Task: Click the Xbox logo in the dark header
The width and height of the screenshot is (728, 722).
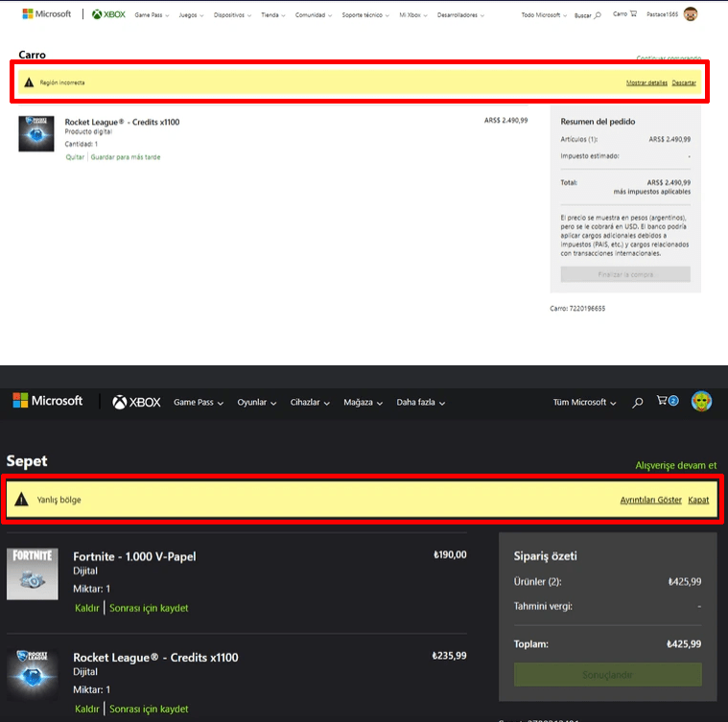Action: point(136,402)
